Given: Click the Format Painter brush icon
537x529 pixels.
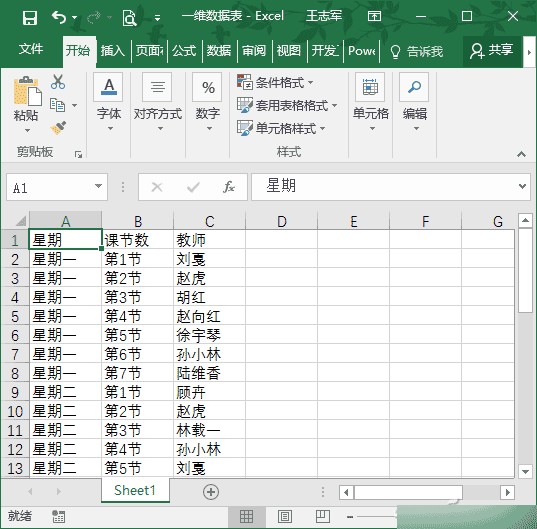Looking at the screenshot, I should coord(58,128).
